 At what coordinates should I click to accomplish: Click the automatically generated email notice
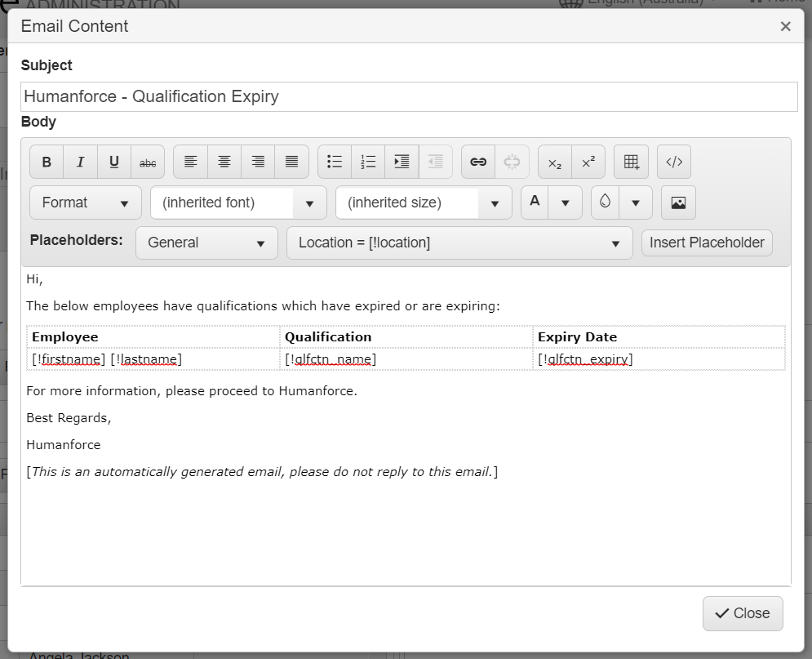(x=262, y=472)
